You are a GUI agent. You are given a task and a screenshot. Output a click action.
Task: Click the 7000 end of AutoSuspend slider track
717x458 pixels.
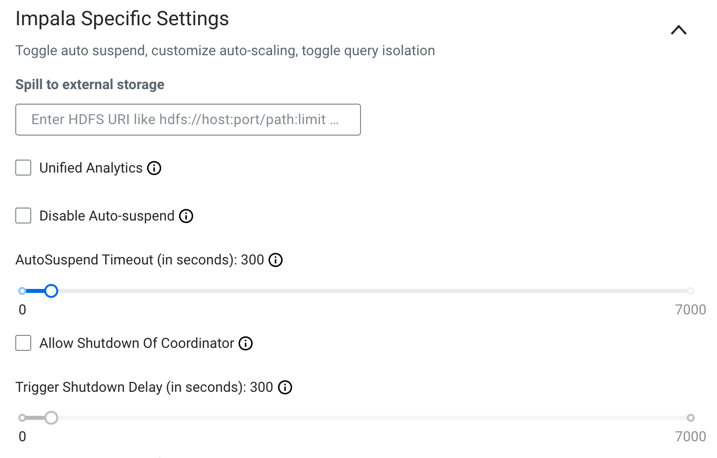tap(690, 291)
